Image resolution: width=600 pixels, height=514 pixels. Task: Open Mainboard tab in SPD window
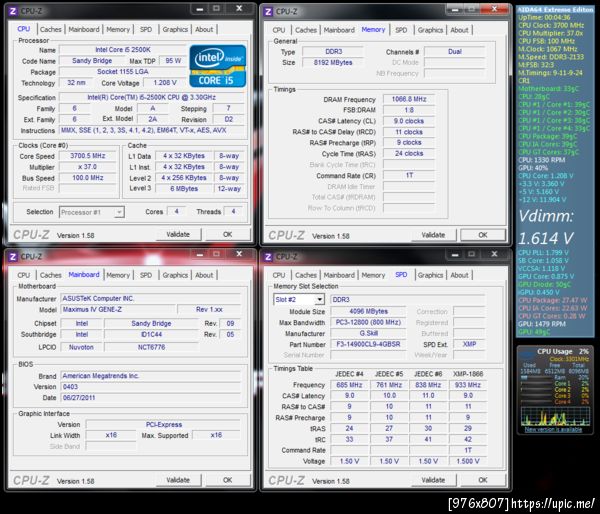point(339,275)
